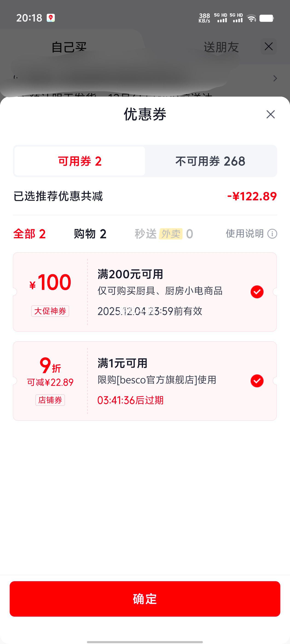Filter coupons by 购物 2
Image resolution: width=290 pixels, height=644 pixels.
coord(90,234)
